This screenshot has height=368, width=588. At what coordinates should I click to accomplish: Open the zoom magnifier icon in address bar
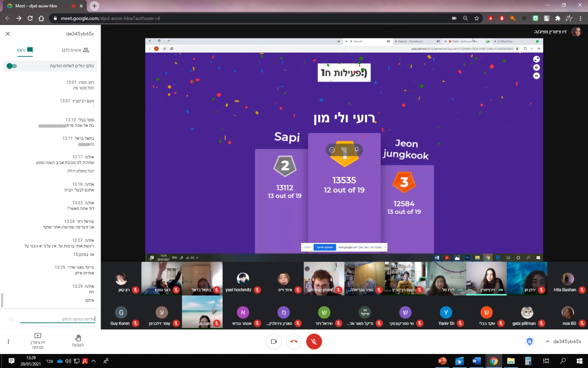pos(465,18)
